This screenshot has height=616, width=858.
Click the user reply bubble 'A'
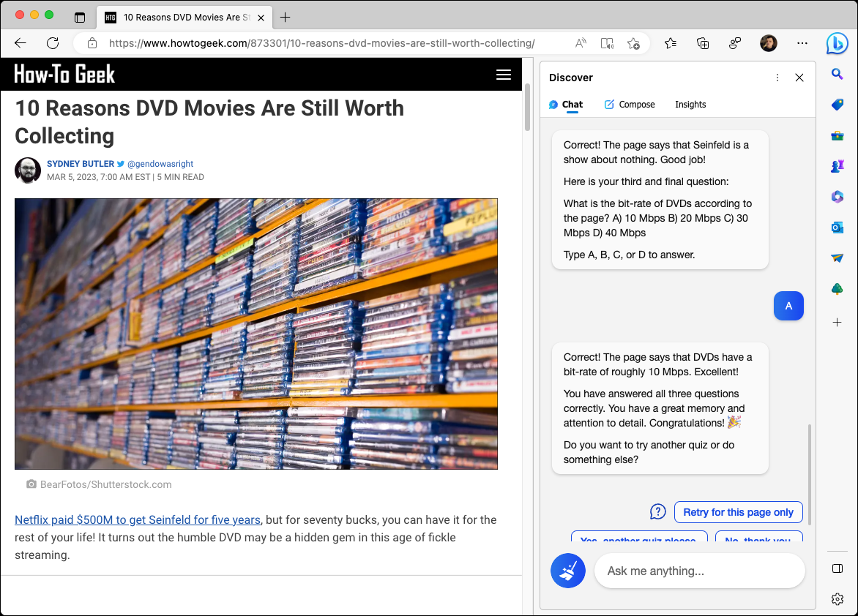(x=788, y=306)
